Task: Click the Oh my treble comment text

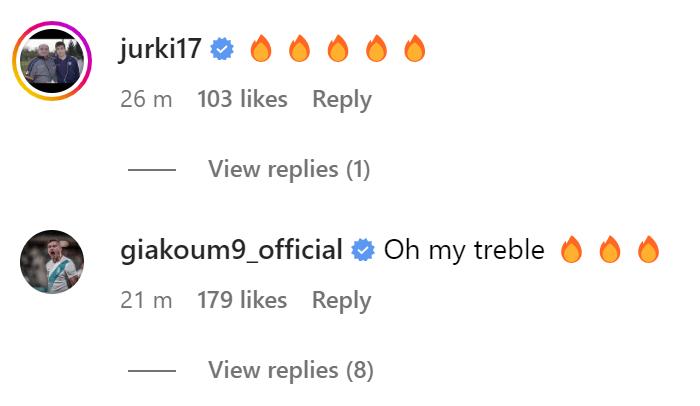Action: click(464, 250)
